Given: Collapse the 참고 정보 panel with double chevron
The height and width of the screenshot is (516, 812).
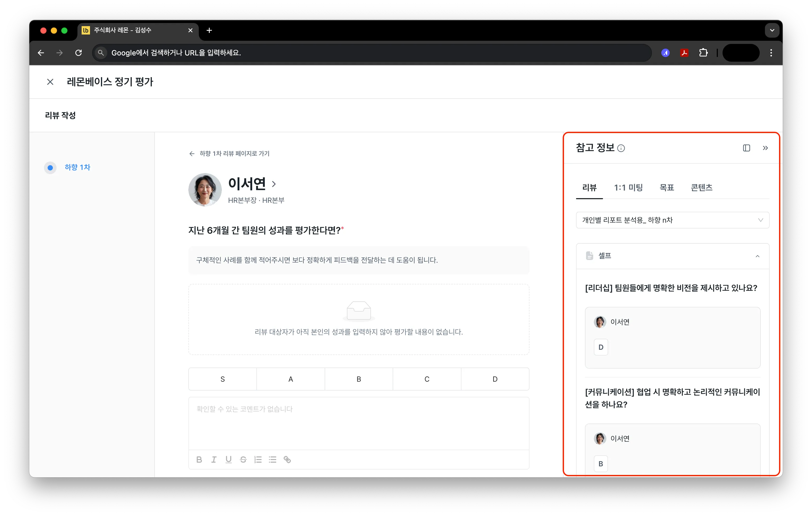Looking at the screenshot, I should [765, 148].
